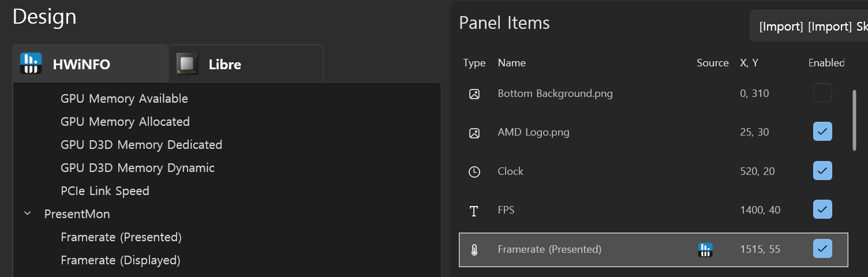Switch to the HWiNFO tab
The width and height of the screenshot is (868, 277).
(x=89, y=64)
